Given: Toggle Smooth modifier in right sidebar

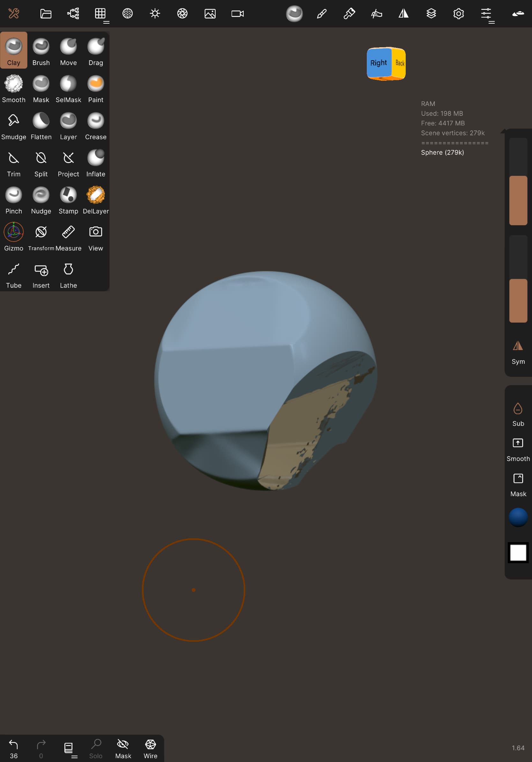Looking at the screenshot, I should pos(518,450).
